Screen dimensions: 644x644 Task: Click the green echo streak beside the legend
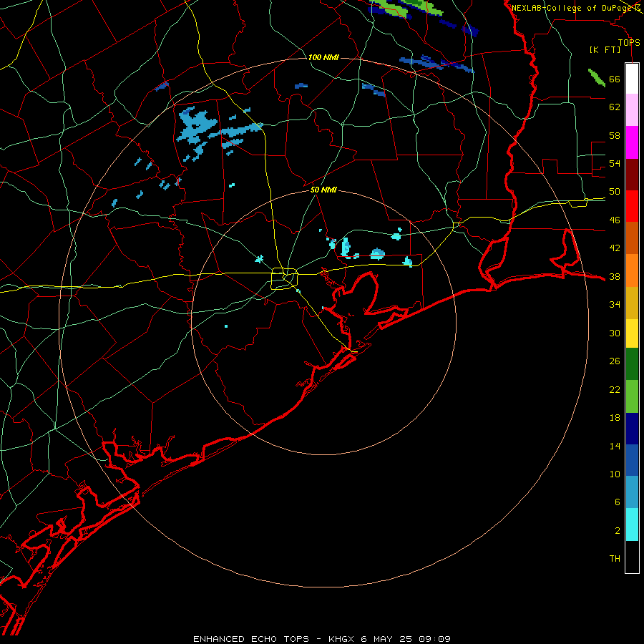[x=596, y=77]
